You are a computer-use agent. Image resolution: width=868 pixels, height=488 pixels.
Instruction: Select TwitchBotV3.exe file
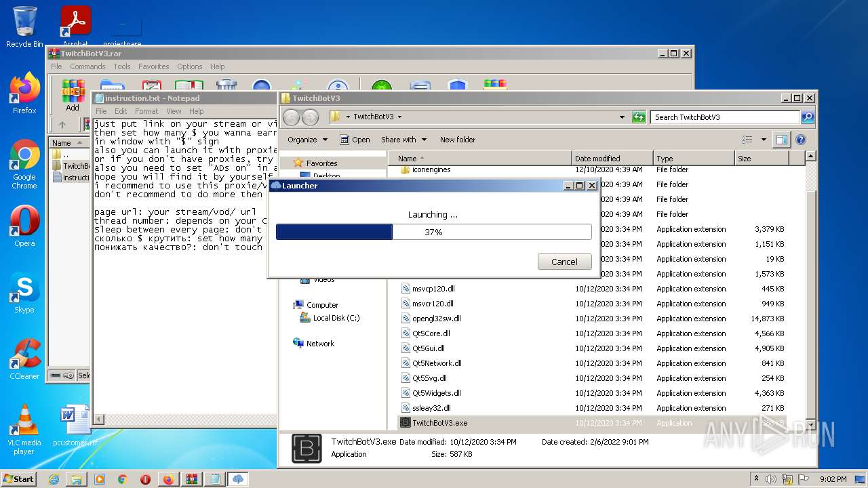click(x=439, y=423)
